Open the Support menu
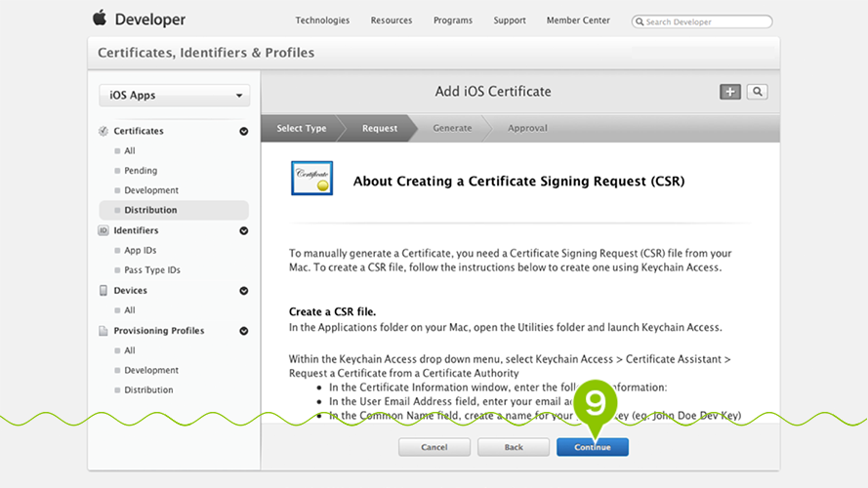The height and width of the screenshot is (488, 868). [510, 20]
